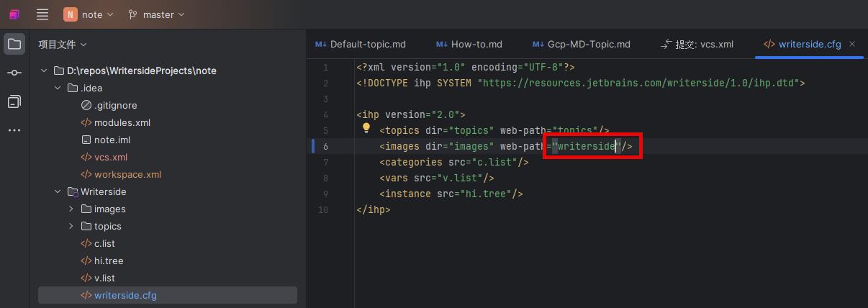Click the encoding="UTF-8" attribute text
Viewport: 868px width, 308px height.
coord(517,67)
